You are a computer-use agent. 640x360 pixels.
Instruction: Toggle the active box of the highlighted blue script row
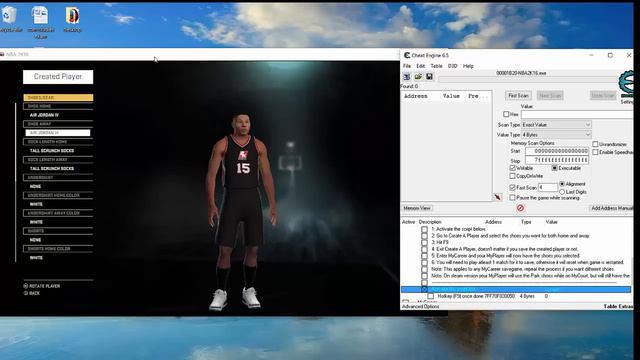(x=424, y=289)
